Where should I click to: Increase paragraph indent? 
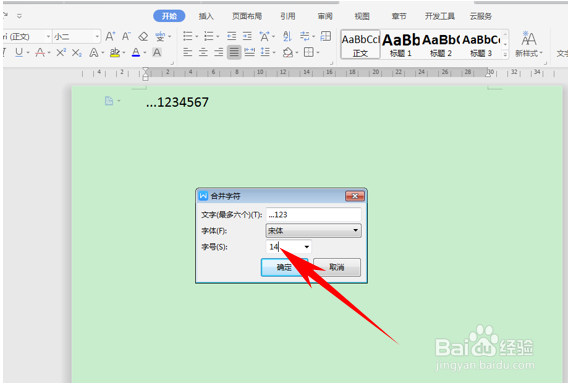(x=247, y=36)
